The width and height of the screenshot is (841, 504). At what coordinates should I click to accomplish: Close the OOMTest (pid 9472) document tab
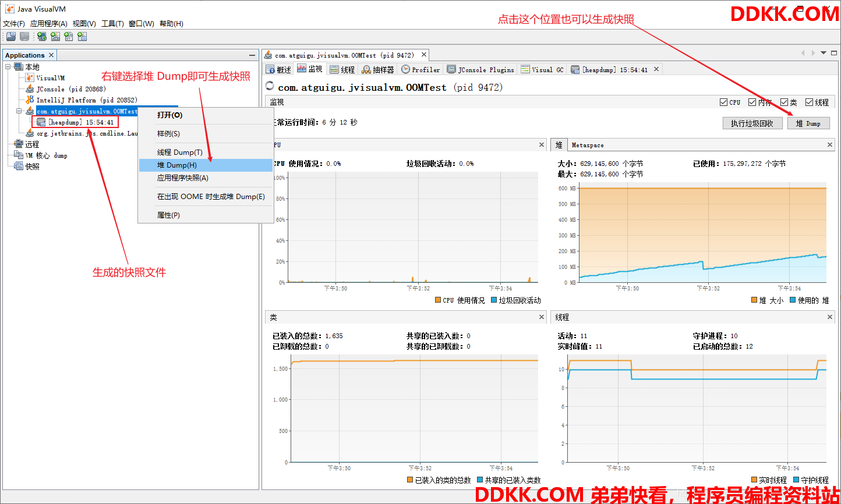pyautogui.click(x=424, y=55)
